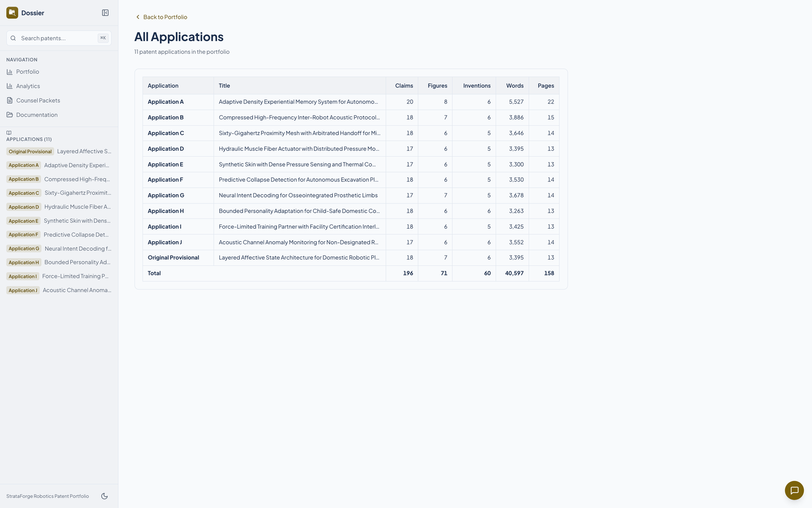Open Counsel Packets in navigation
The height and width of the screenshot is (508, 812).
click(x=59, y=101)
